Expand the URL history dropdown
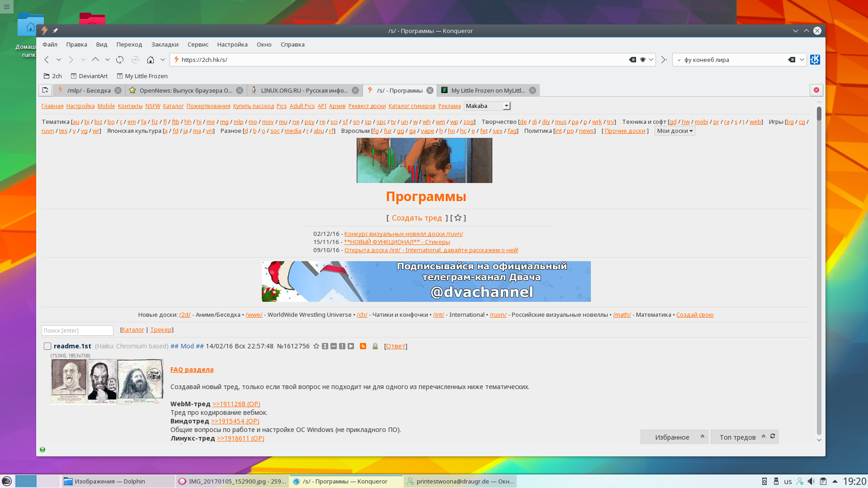This screenshot has height=488, width=868. tap(651, 60)
